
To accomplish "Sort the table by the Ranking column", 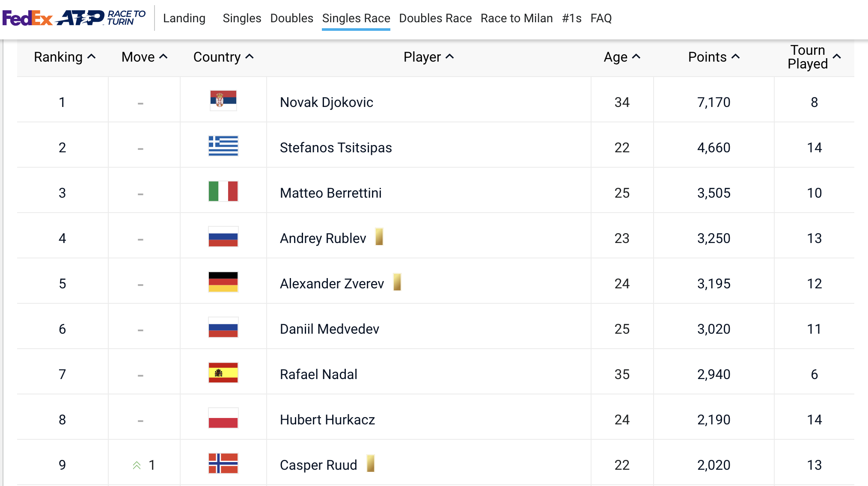I will pos(65,57).
